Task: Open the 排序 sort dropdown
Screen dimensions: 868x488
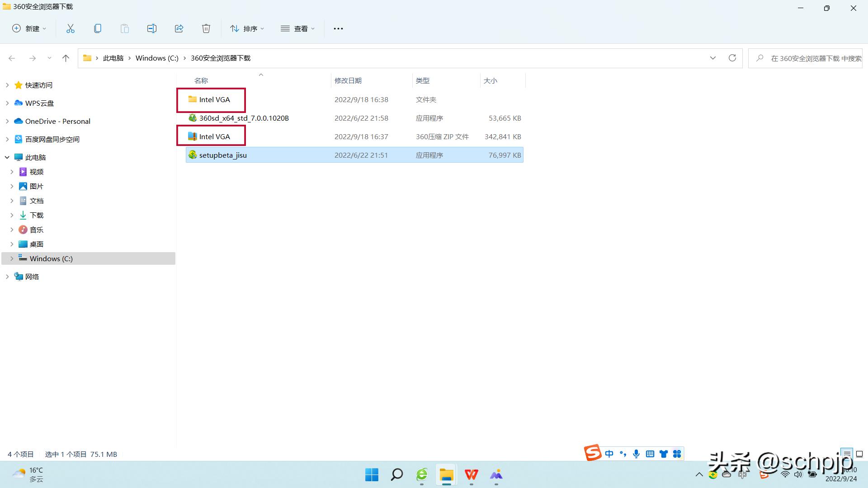Action: pos(247,28)
